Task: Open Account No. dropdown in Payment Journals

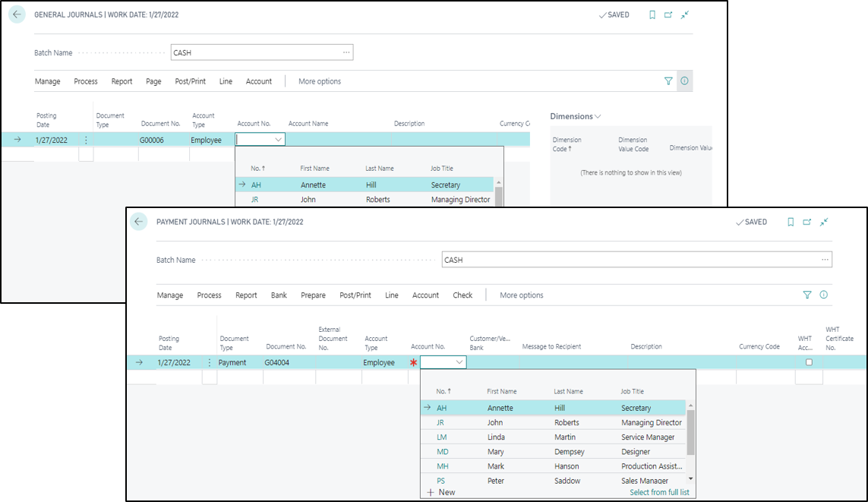Action: tap(459, 363)
